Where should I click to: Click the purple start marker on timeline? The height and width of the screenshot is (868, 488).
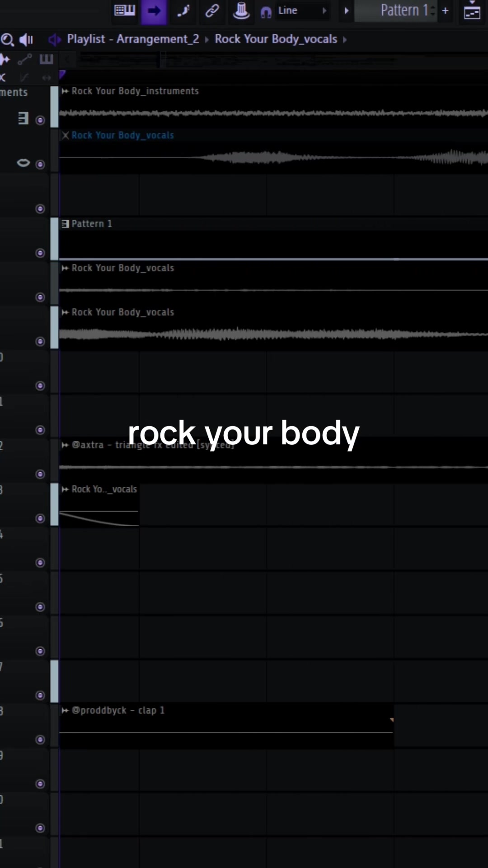[x=62, y=75]
